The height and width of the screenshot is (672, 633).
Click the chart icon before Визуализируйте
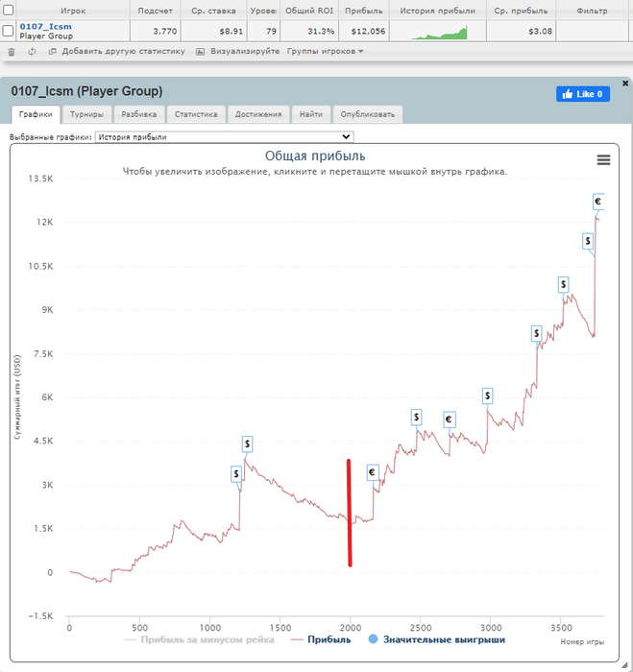(x=201, y=52)
